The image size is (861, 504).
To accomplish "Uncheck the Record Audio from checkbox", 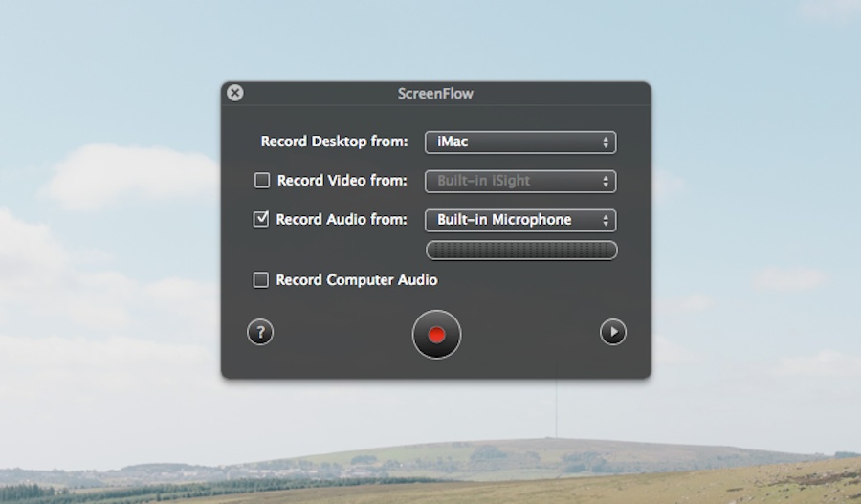I will [x=261, y=219].
